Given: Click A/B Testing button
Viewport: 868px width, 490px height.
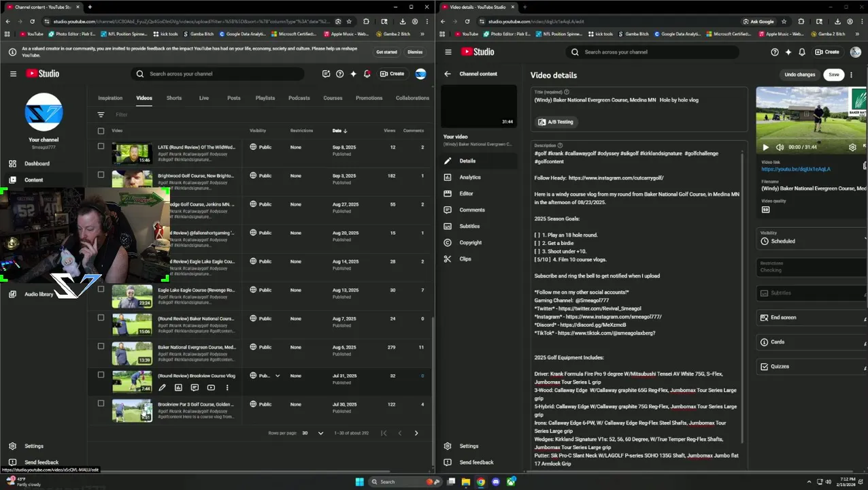Looking at the screenshot, I should (556, 122).
